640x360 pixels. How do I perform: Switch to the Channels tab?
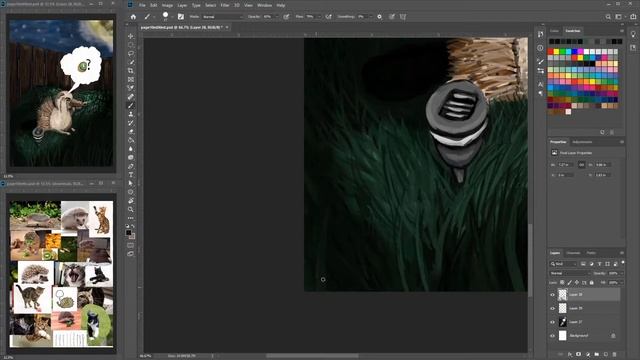click(573, 253)
